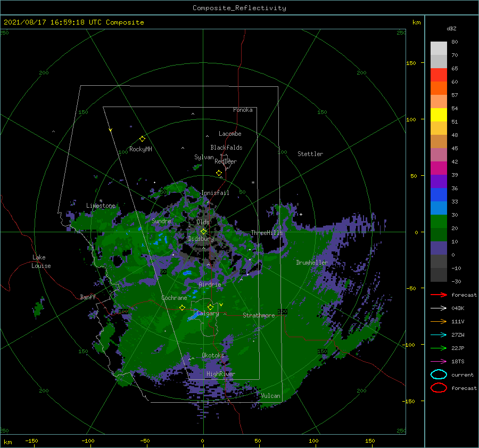Click the Ponoka label
This screenshot has width=479, height=448.
(x=243, y=110)
